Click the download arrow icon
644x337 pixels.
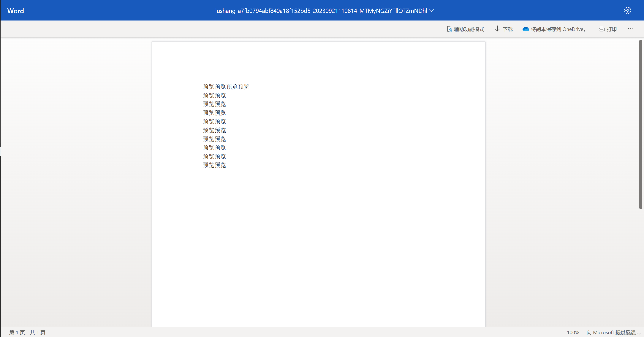coord(497,29)
